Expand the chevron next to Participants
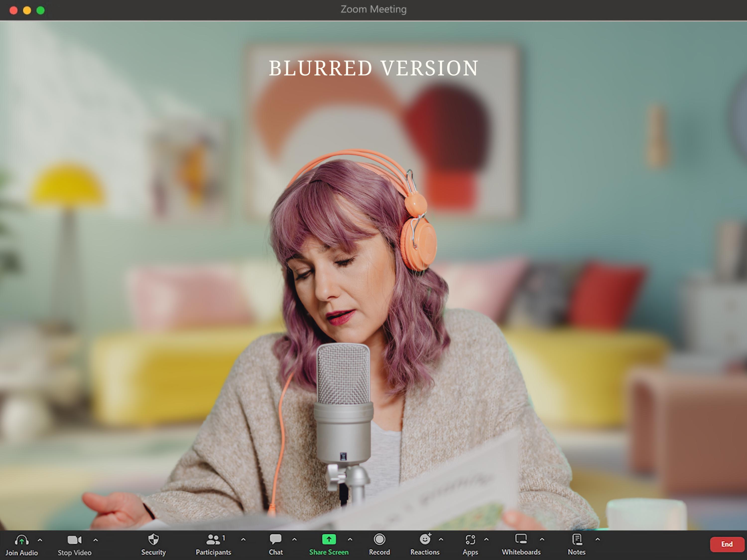 tap(243, 539)
